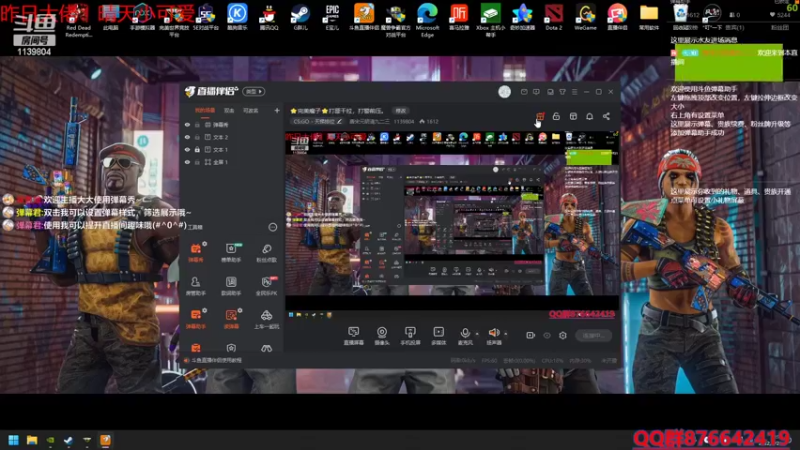The height and width of the screenshot is (450, 800).
Task: Open the hamburger menu in the title bar
Action: [574, 92]
